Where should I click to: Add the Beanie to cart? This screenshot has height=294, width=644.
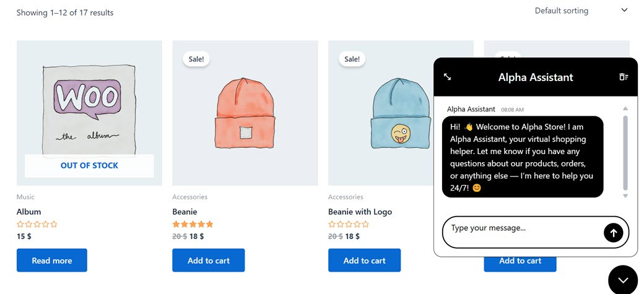point(208,261)
